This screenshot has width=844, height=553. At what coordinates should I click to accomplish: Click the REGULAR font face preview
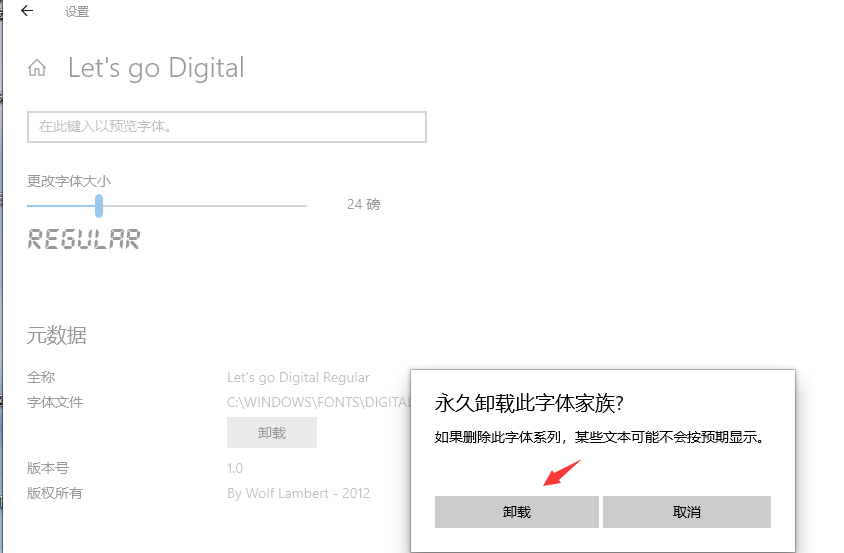pos(83,239)
